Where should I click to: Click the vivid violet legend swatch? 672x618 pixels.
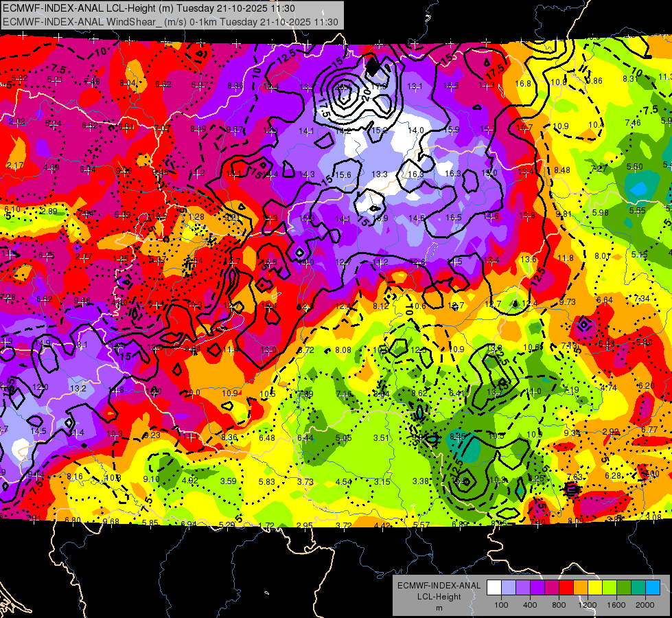(537, 587)
